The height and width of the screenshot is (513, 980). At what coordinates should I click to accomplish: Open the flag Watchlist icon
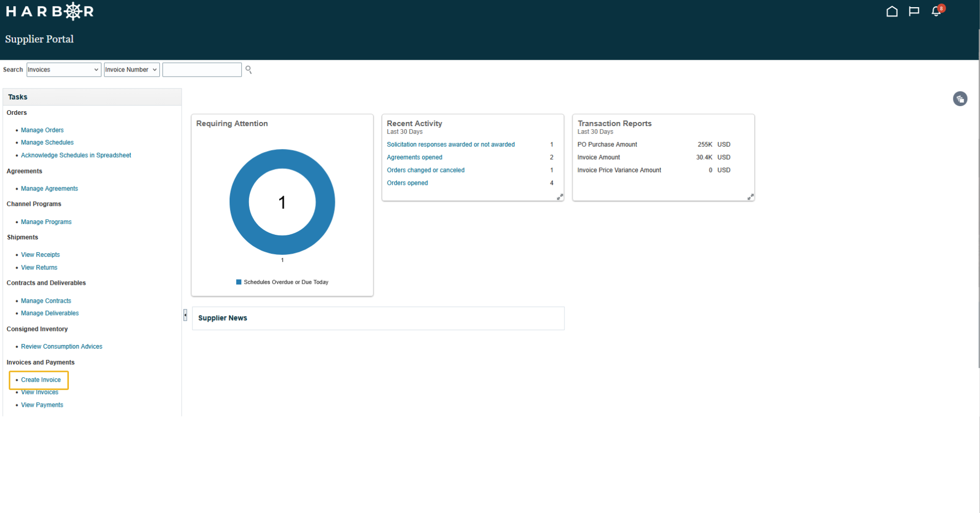coord(914,11)
